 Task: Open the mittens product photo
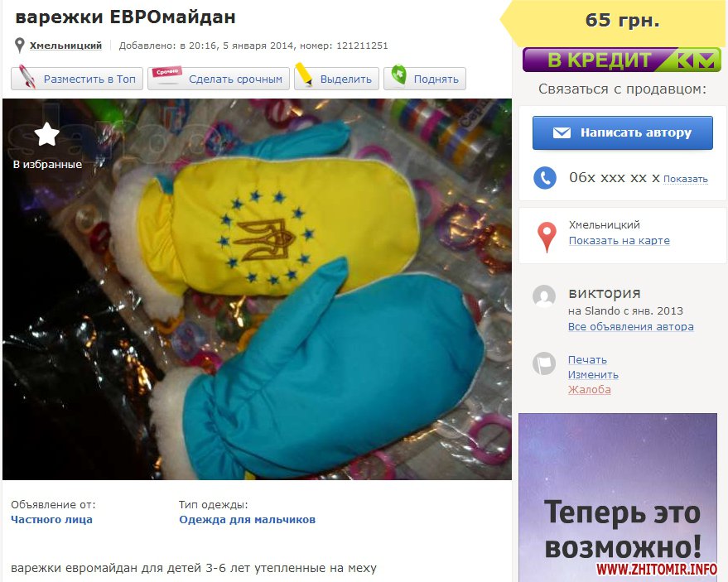click(x=258, y=289)
